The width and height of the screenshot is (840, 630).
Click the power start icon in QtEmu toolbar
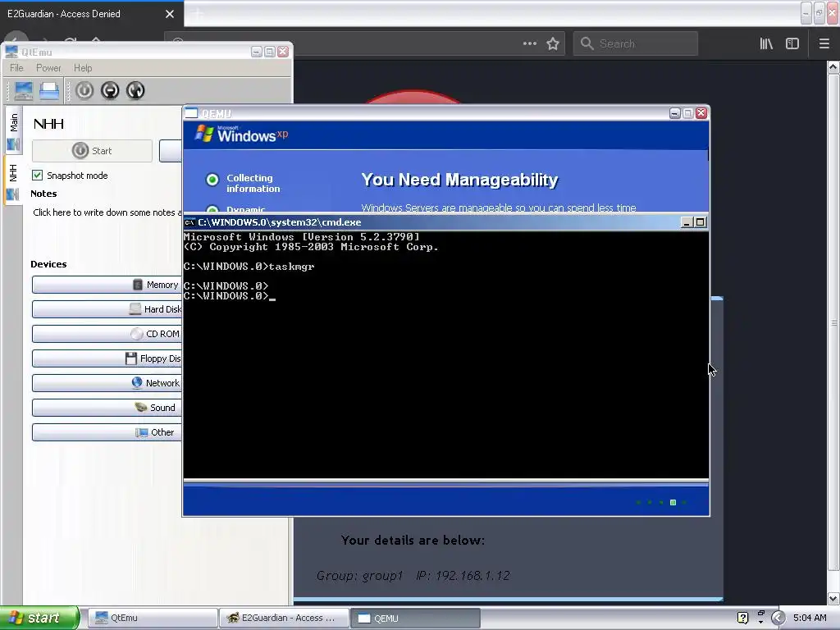tap(84, 90)
